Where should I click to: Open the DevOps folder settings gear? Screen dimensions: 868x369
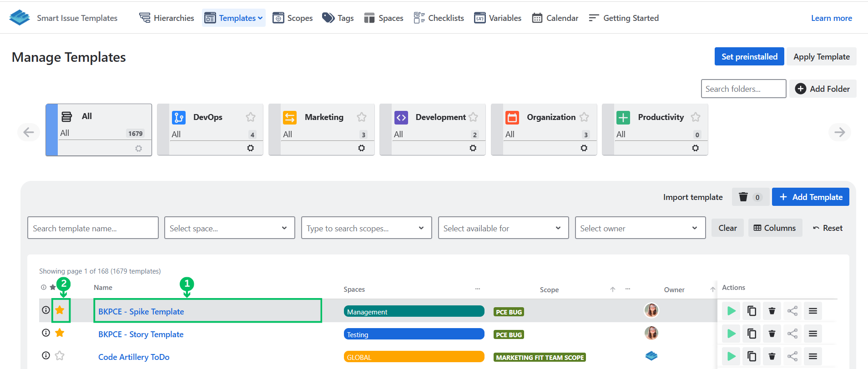coord(251,148)
